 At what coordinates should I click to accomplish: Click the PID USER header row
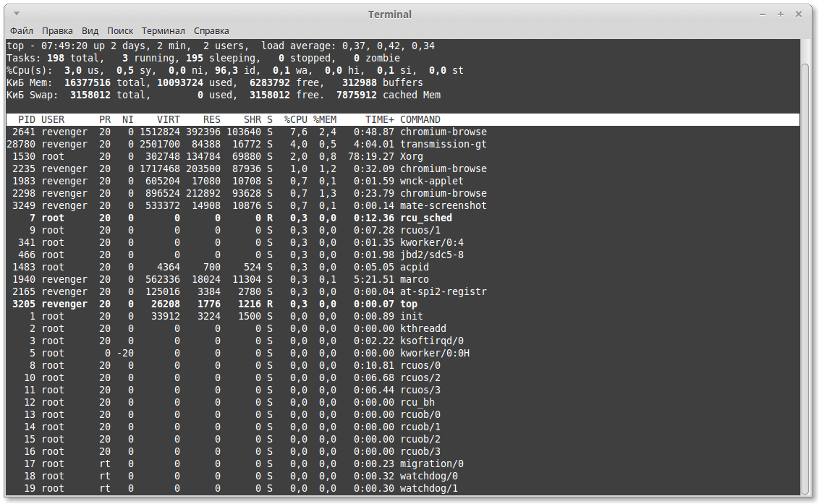tap(403, 119)
